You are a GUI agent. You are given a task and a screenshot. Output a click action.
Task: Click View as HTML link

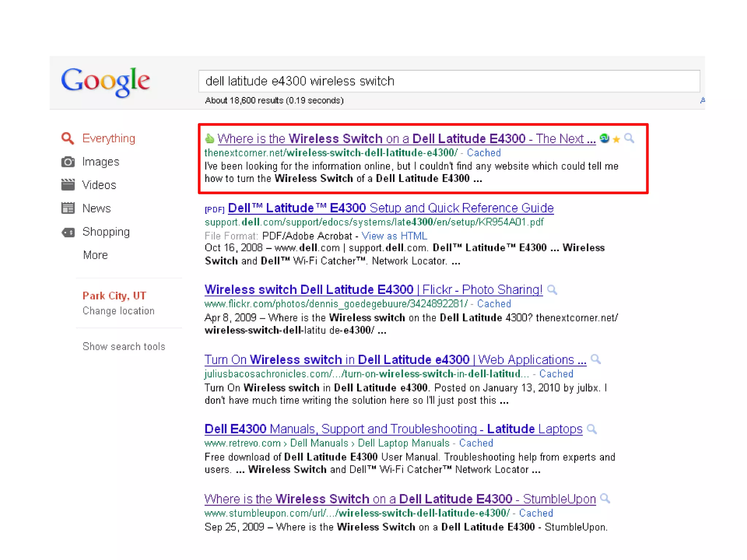[394, 236]
